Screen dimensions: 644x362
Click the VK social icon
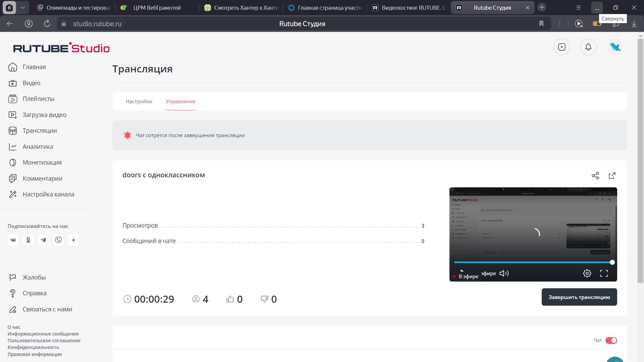click(13, 240)
